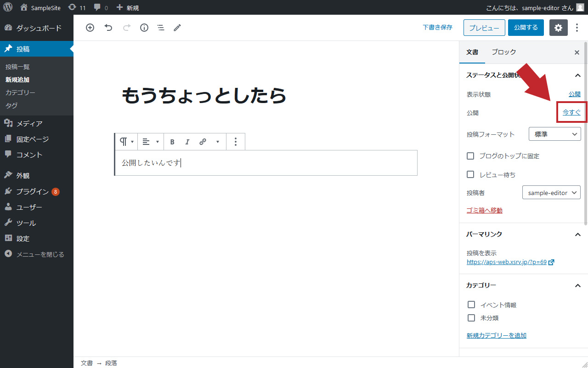Open the content structure info icon
Image resolution: width=588 pixels, height=368 pixels.
point(144,28)
